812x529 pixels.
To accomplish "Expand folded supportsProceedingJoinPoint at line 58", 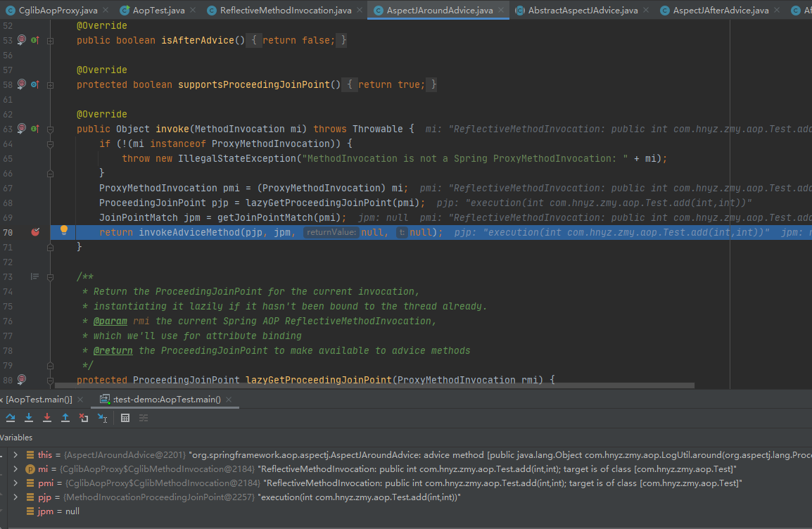I will 50,85.
